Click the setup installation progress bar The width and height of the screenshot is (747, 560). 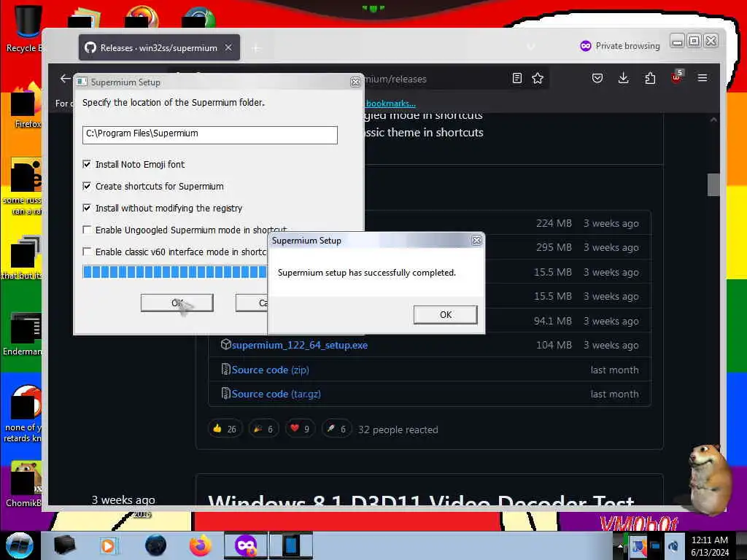(x=174, y=272)
